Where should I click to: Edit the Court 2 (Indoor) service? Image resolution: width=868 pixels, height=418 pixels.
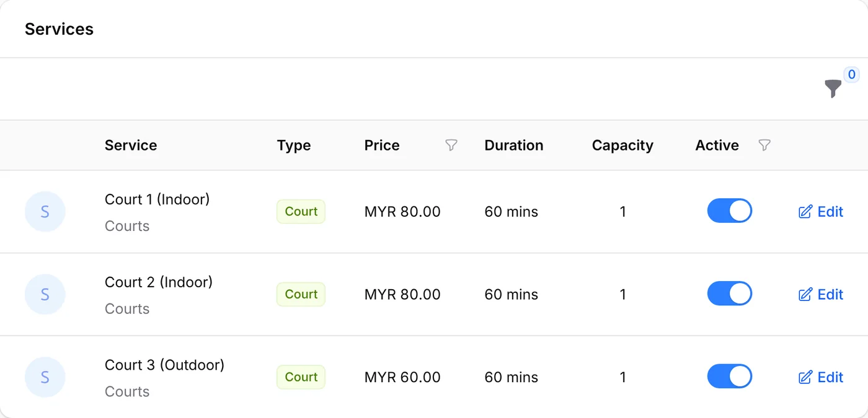[x=821, y=295]
